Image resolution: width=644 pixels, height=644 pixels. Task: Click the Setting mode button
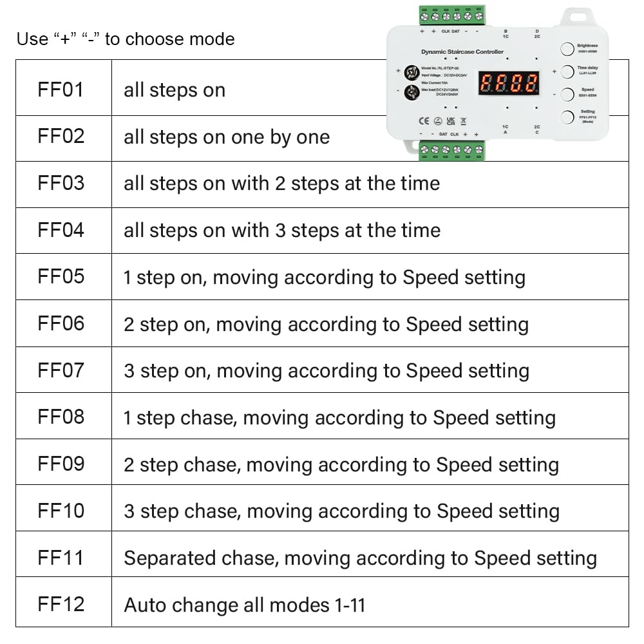(567, 117)
